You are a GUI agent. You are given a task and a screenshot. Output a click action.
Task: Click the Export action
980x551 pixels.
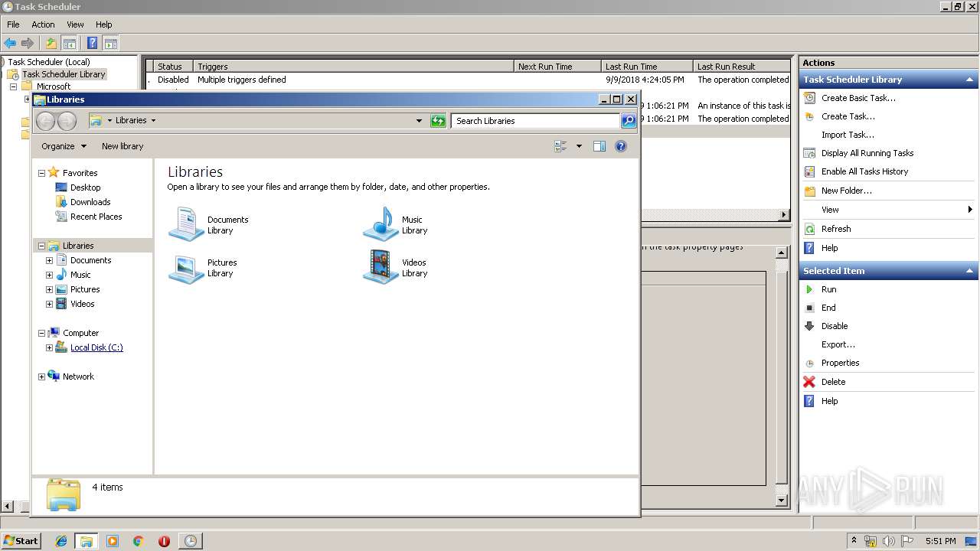point(838,344)
